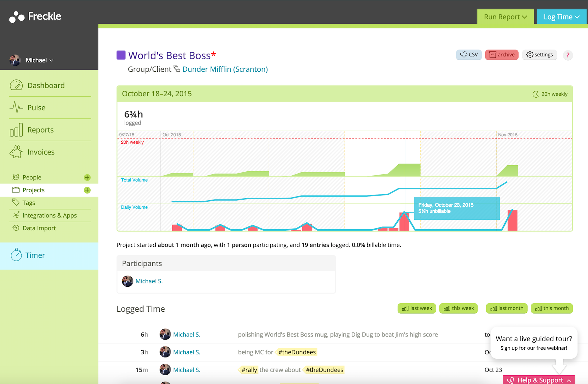Open the Dashboard panel
Viewport: 588px width, 384px height.
tap(46, 85)
